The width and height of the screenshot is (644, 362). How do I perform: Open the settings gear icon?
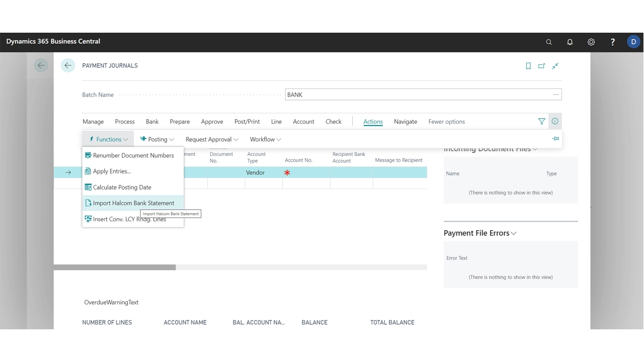click(591, 42)
